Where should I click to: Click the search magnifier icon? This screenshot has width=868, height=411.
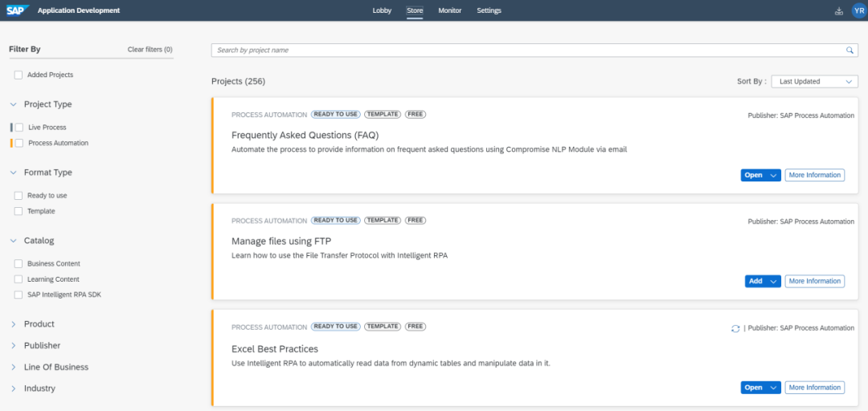click(x=850, y=51)
